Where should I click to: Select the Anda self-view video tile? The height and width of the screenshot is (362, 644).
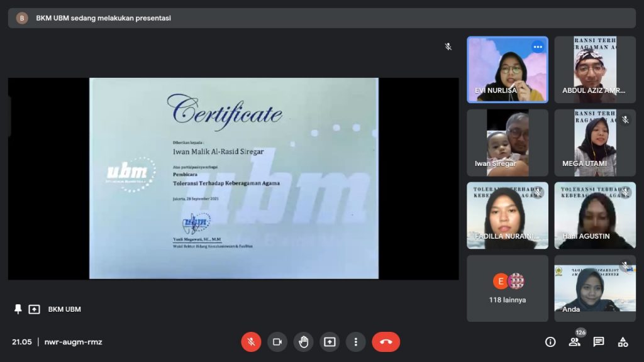coord(595,288)
